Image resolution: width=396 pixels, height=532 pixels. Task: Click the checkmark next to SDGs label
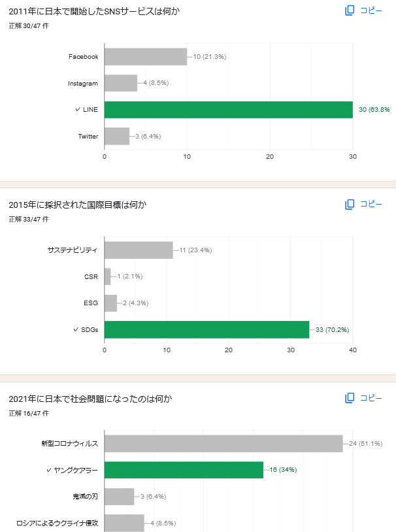(76, 329)
